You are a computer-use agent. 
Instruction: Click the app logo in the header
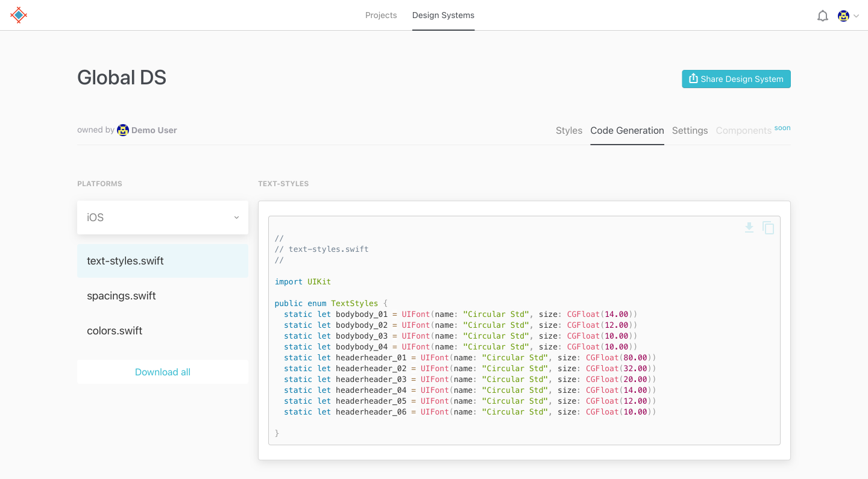click(19, 15)
